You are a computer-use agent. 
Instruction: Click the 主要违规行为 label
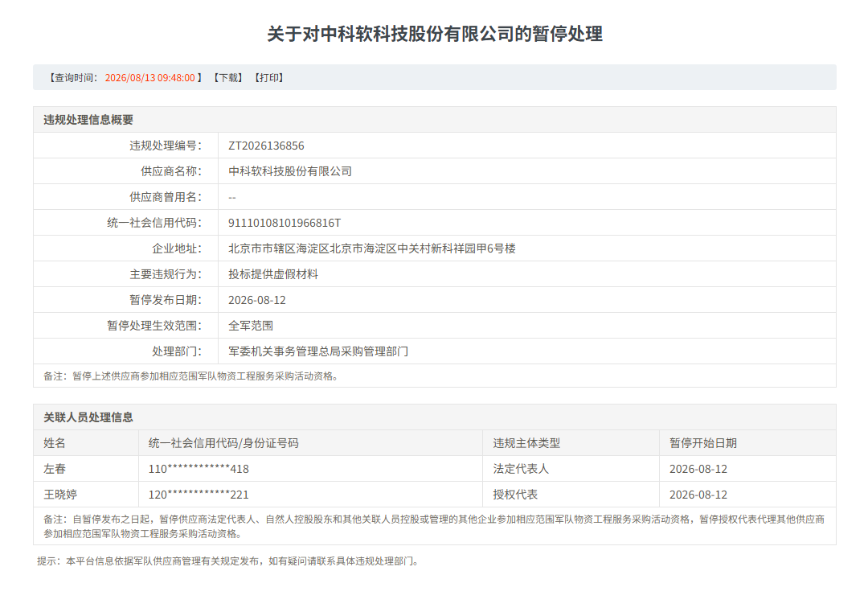point(166,274)
